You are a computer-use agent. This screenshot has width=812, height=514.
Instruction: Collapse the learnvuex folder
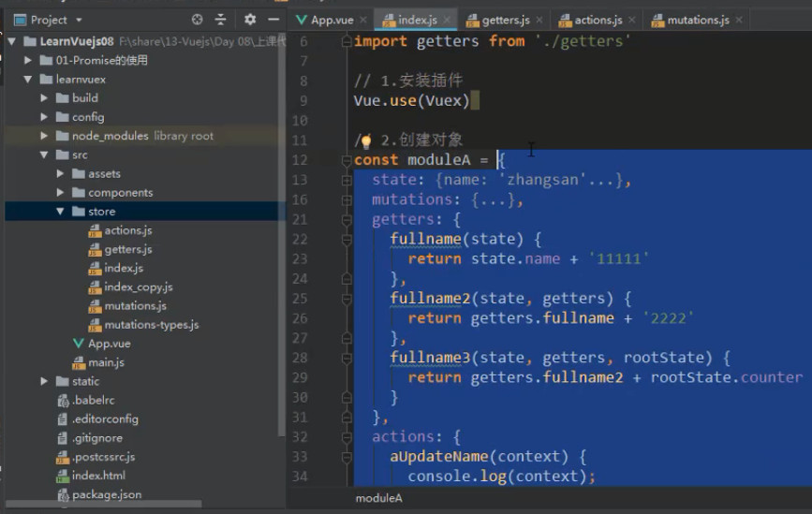coord(28,80)
